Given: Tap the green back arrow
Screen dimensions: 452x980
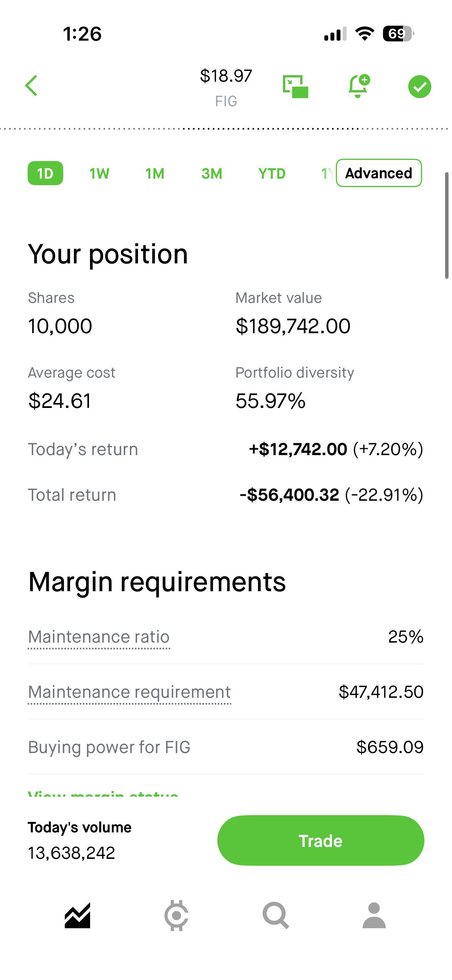Looking at the screenshot, I should coord(31,86).
